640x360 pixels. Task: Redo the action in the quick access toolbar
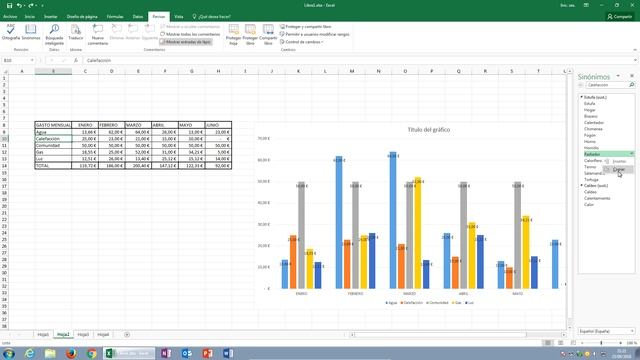point(31,5)
